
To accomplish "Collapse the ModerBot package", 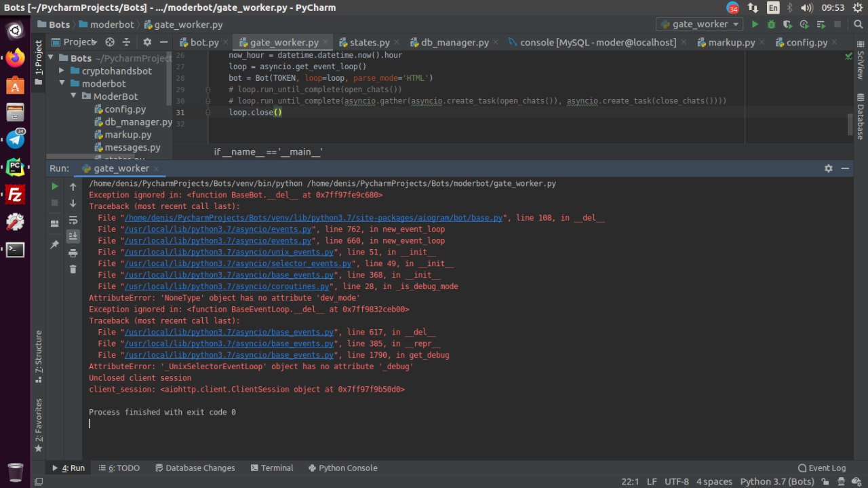I will (x=74, y=96).
